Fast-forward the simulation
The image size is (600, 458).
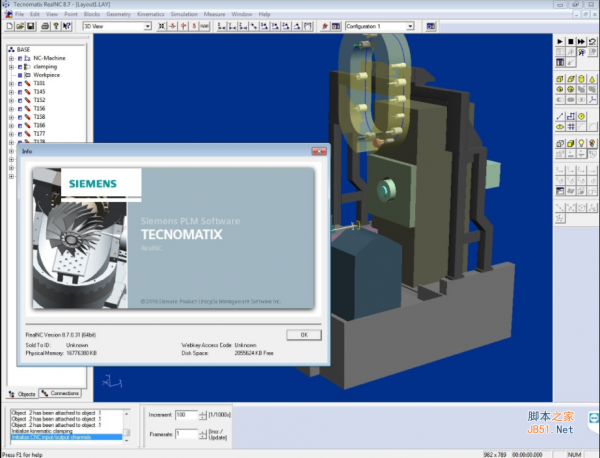click(581, 41)
